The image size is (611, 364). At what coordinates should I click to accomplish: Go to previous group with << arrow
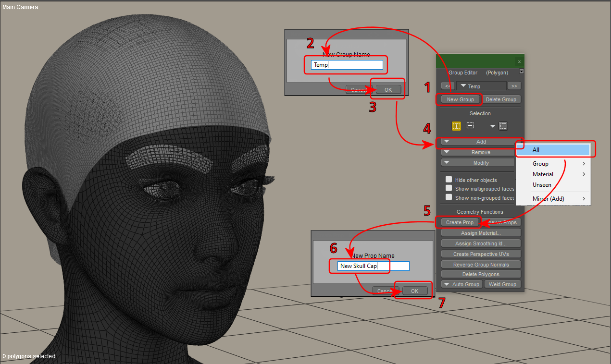point(447,86)
